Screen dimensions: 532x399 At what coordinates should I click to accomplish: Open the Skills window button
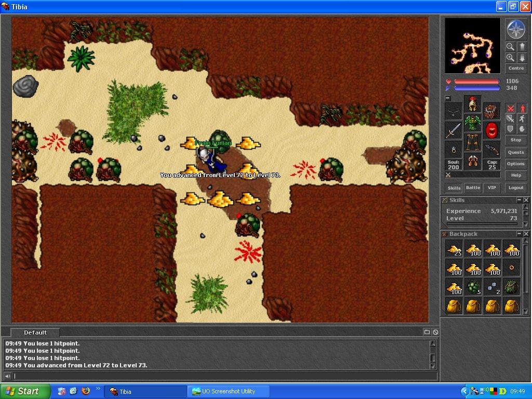point(454,188)
